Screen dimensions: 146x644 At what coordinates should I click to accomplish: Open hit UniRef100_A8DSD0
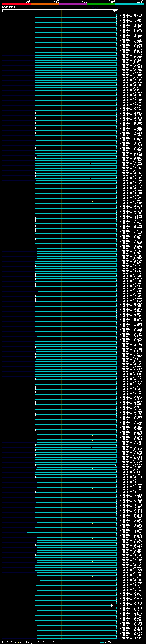tap(131, 20)
